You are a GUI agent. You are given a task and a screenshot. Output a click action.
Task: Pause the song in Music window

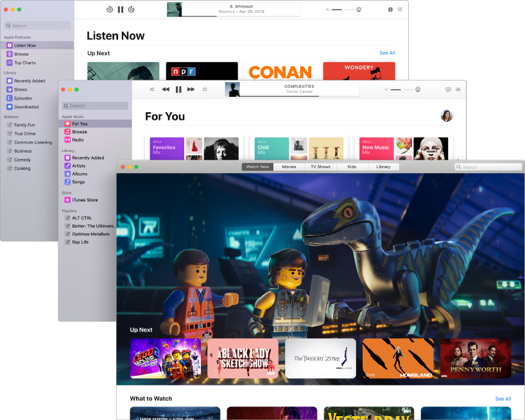(x=178, y=89)
